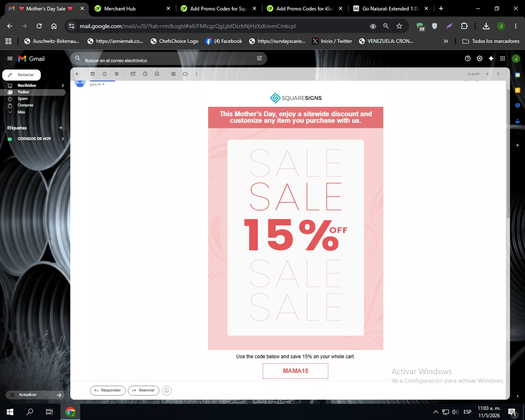Open the SquareSigns logo link

pyautogui.click(x=296, y=98)
